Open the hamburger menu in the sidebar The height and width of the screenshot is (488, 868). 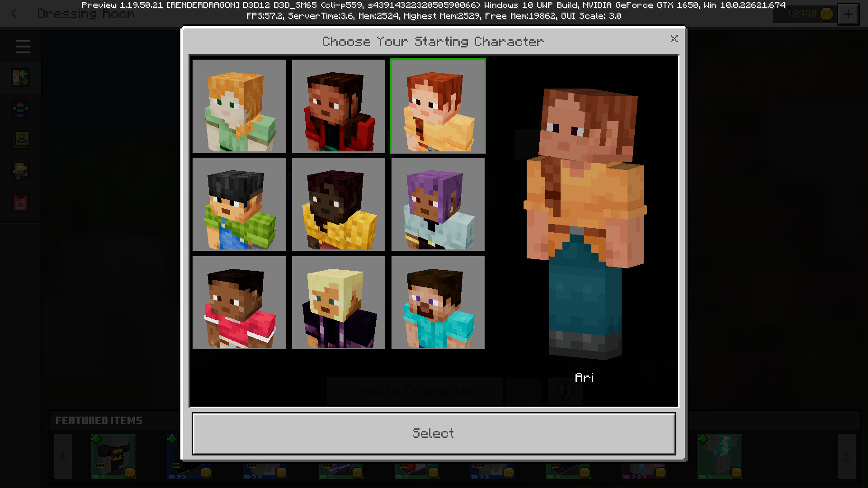pos(23,47)
